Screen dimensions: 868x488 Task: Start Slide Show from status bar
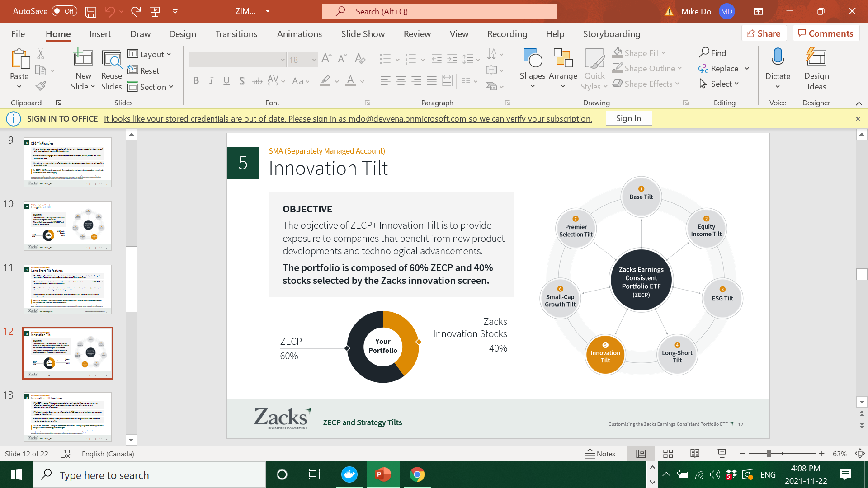(x=722, y=454)
